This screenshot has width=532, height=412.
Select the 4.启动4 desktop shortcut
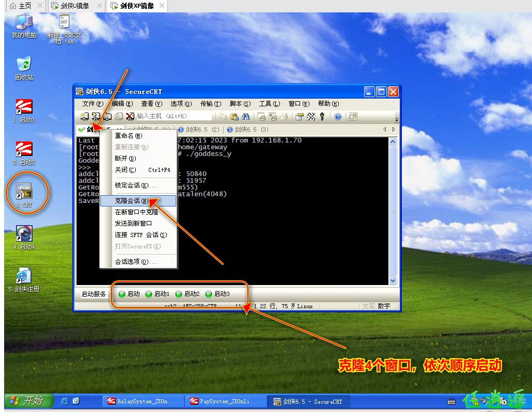coord(24,238)
